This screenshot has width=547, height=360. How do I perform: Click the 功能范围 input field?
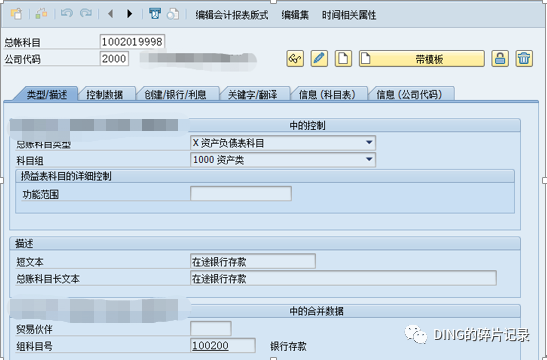[241, 194]
